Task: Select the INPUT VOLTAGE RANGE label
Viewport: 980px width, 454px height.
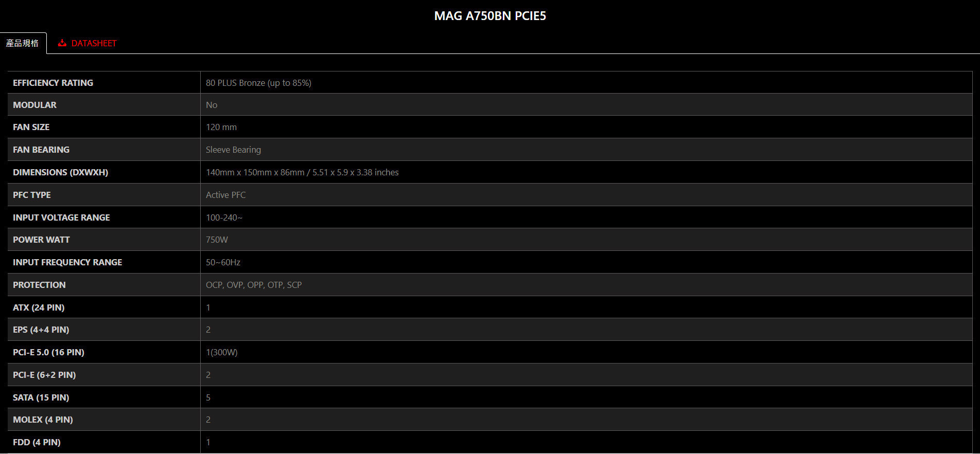Action: [x=61, y=217]
